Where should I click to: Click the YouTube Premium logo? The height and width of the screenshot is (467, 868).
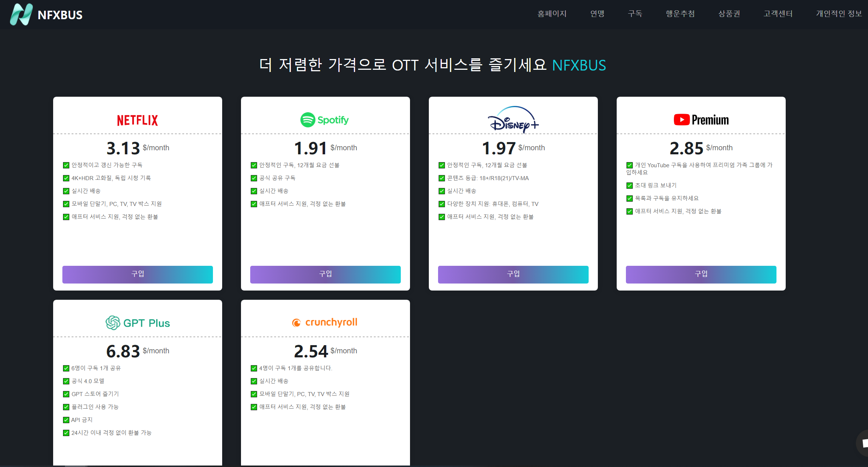(x=701, y=120)
